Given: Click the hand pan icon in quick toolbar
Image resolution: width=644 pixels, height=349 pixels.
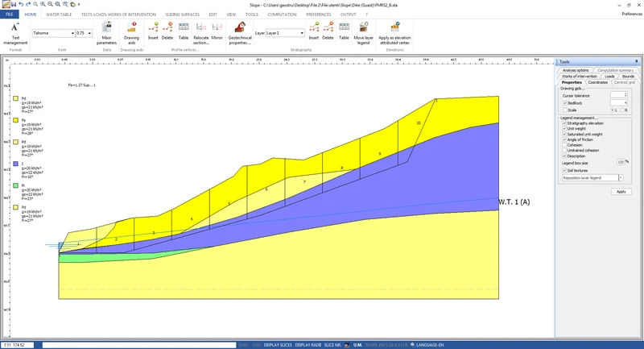Looking at the screenshot, I should [72, 4].
